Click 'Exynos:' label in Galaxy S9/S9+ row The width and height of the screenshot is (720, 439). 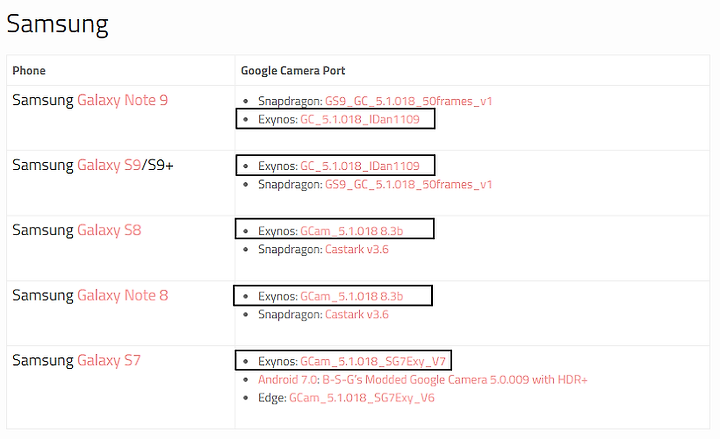tap(278, 166)
